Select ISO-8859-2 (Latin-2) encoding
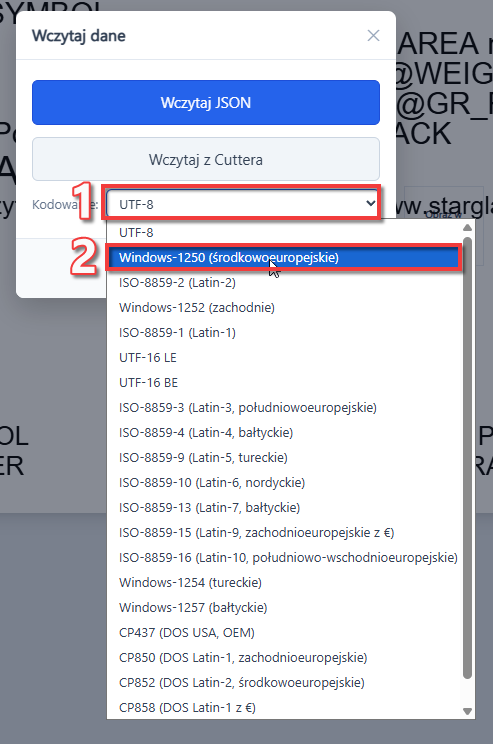The image size is (493, 744). click(x=285, y=283)
